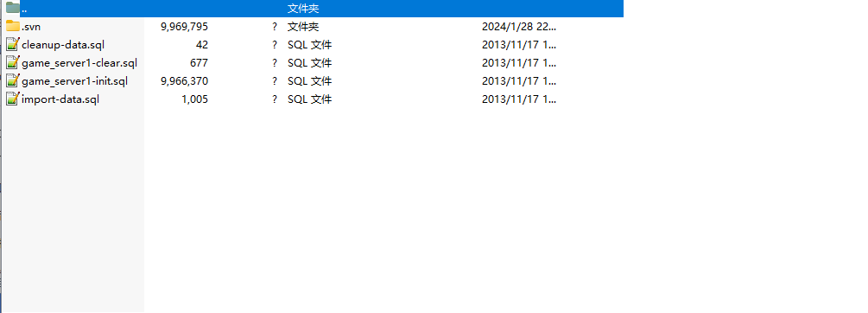
Task: Select the .svn folder name
Action: 31,27
